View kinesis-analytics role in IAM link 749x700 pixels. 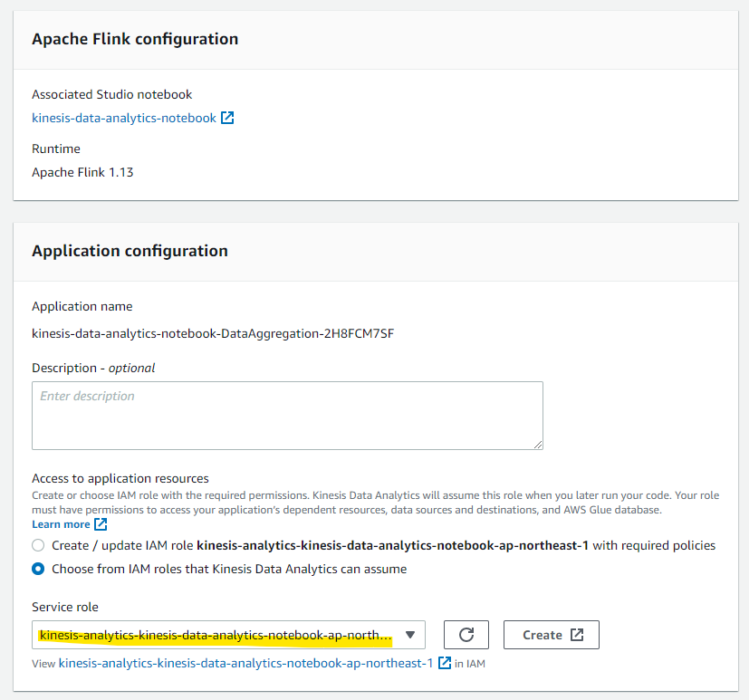pos(245,663)
